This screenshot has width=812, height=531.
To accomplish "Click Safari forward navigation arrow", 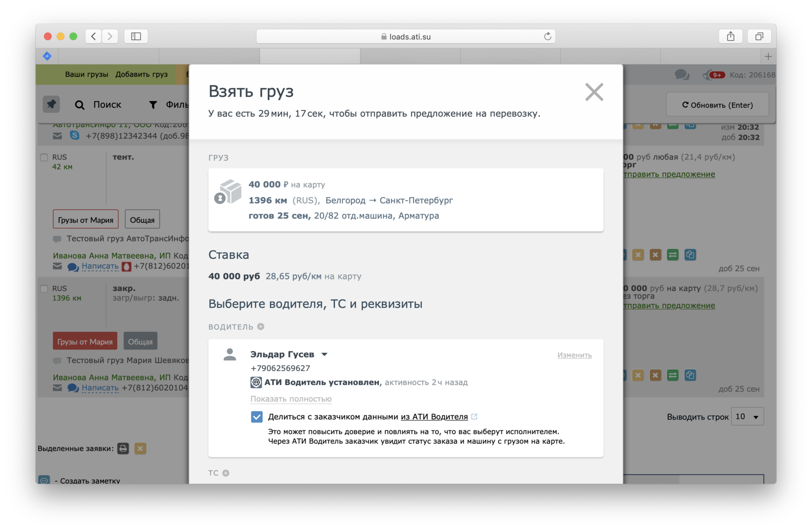I will point(110,36).
